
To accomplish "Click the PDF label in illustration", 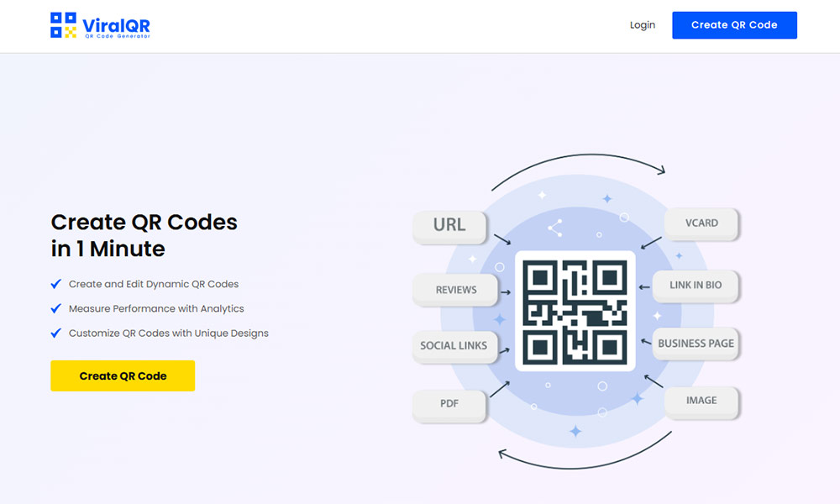I will [449, 403].
